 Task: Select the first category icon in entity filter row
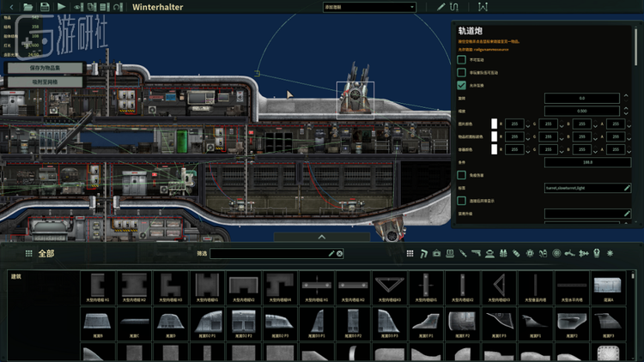[x=410, y=254]
